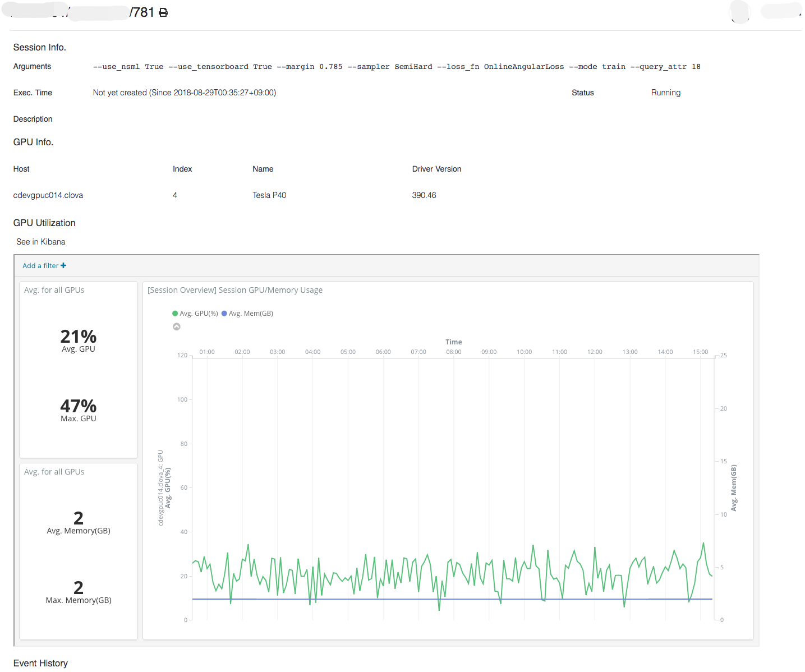Click the Driver Version column header
Image resolution: width=805 pixels, height=672 pixels.
436,169
